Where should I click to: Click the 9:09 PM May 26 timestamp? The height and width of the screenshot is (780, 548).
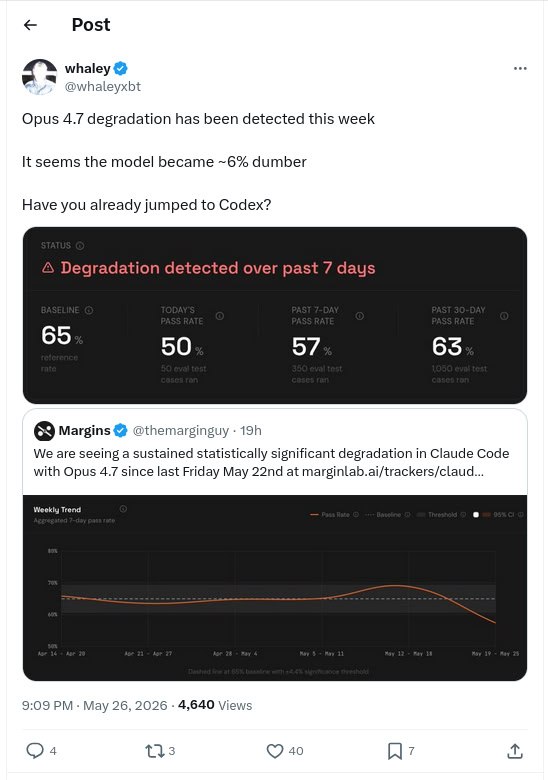tap(94, 705)
